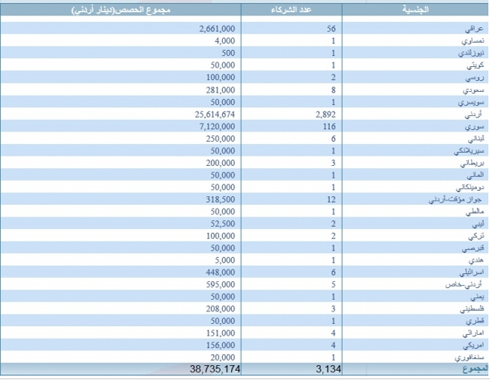Select the value 2,661,000
This screenshot has width=490, height=380.
click(217, 29)
